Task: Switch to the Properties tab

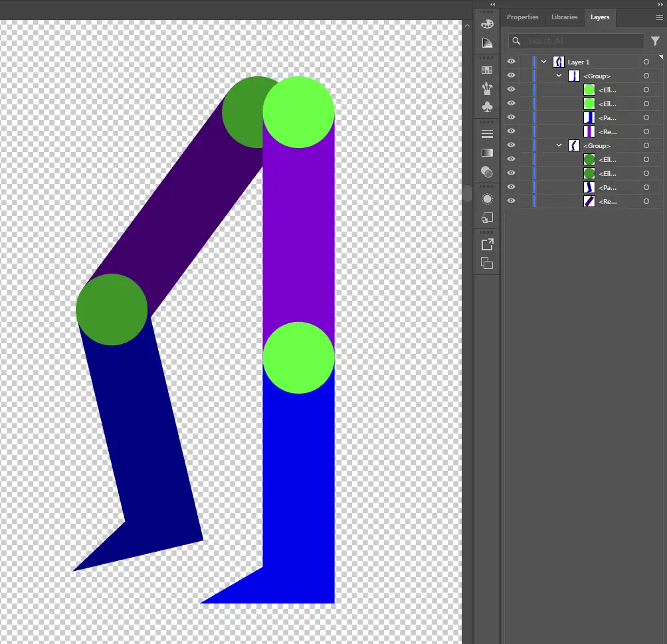Action: click(522, 17)
